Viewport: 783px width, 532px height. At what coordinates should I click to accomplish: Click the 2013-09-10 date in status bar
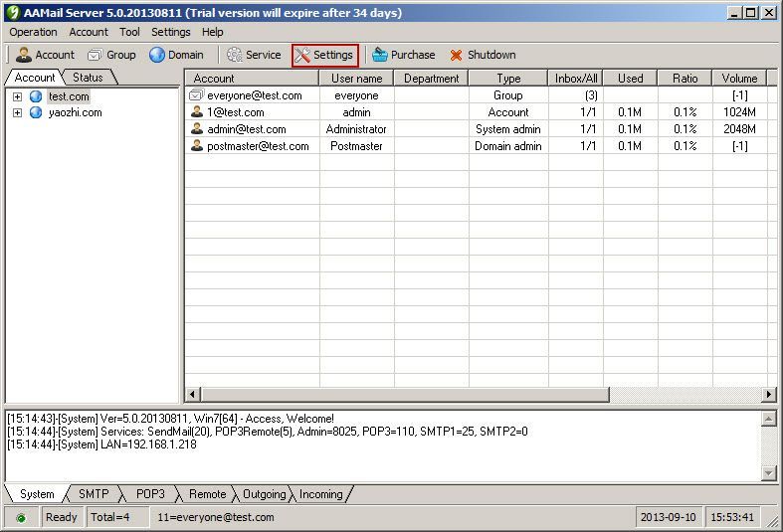point(669,517)
